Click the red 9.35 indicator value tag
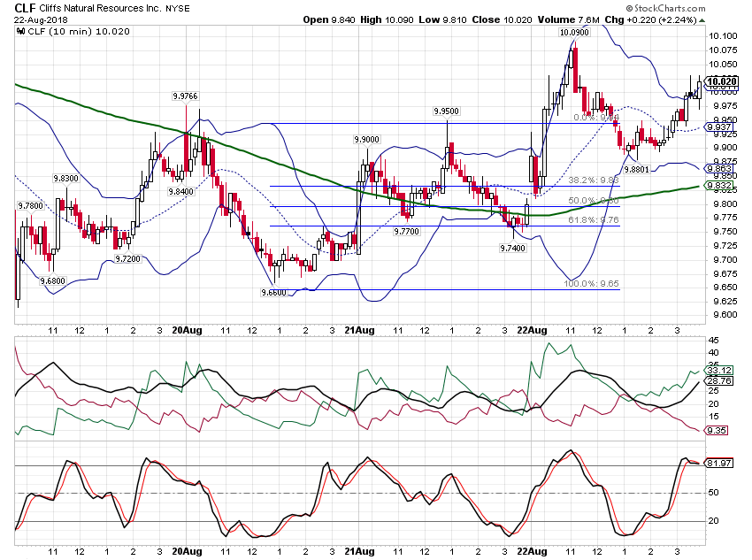The height and width of the screenshot is (560, 752). [x=717, y=430]
